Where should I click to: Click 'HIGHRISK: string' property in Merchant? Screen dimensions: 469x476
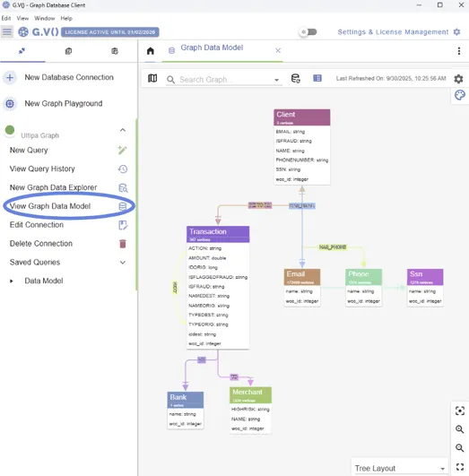pyautogui.click(x=250, y=409)
